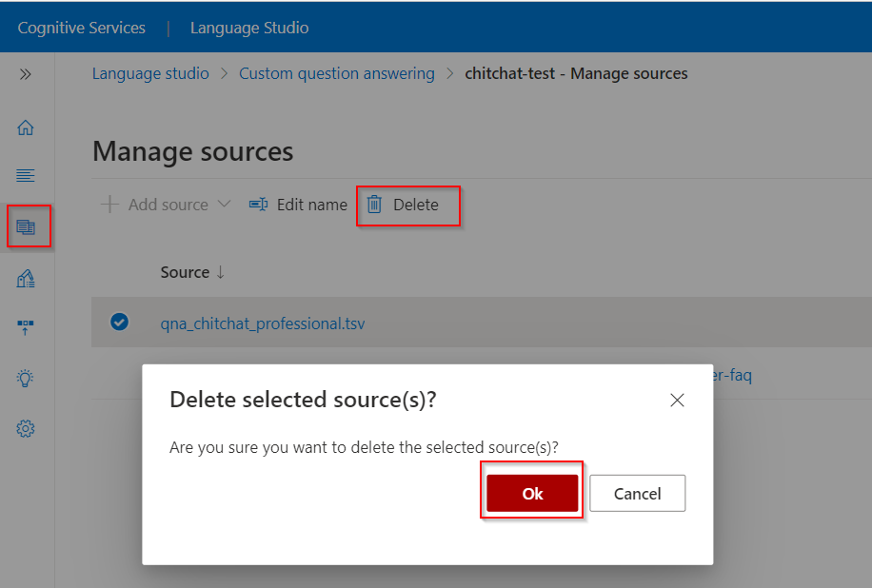The width and height of the screenshot is (872, 588).
Task: Click the deploy icon in sidebar
Action: [x=26, y=328]
